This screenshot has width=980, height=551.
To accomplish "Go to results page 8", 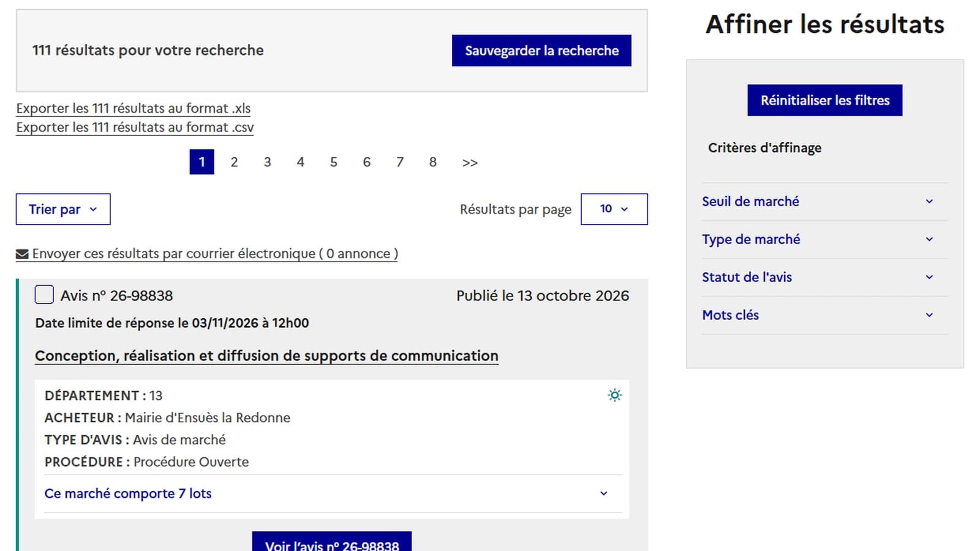I will pyautogui.click(x=432, y=162).
